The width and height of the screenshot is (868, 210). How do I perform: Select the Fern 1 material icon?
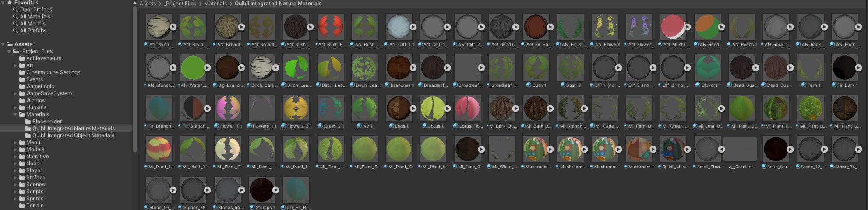click(810, 68)
